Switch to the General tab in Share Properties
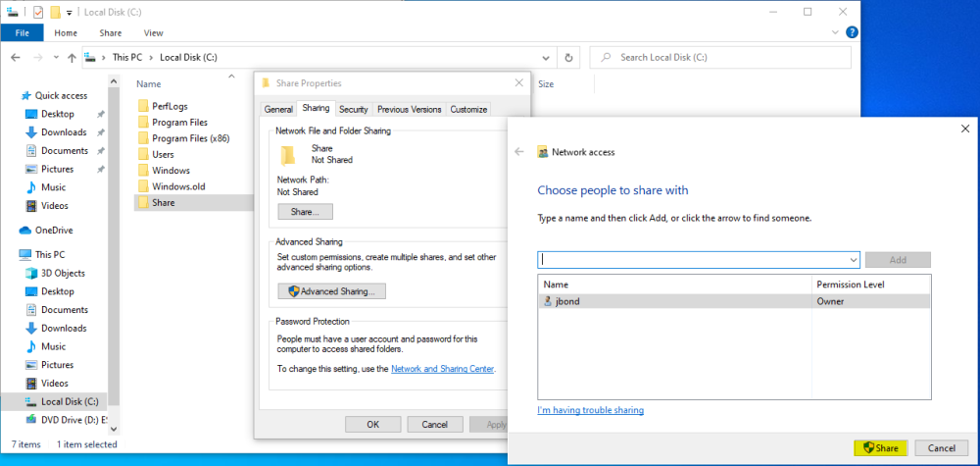The width and height of the screenshot is (980, 466). coord(278,110)
